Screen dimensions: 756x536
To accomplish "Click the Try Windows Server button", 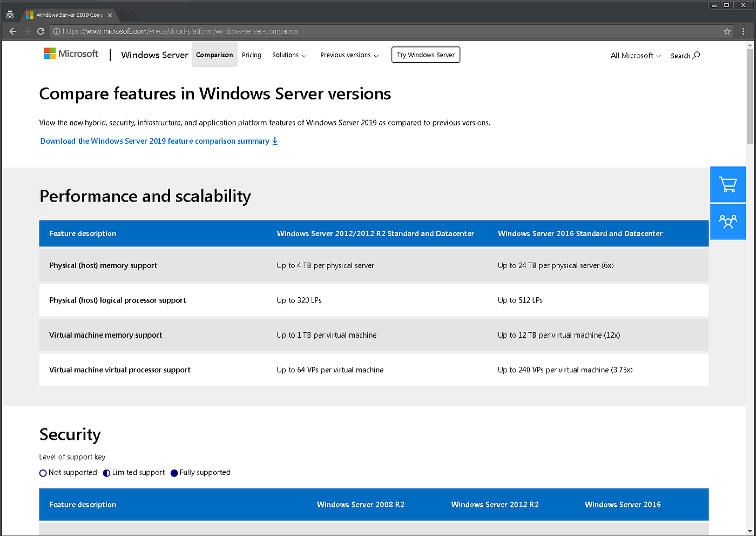I will coord(426,55).
